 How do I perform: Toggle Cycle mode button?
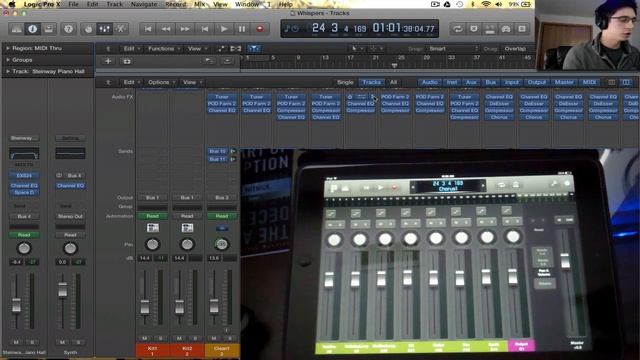click(458, 29)
